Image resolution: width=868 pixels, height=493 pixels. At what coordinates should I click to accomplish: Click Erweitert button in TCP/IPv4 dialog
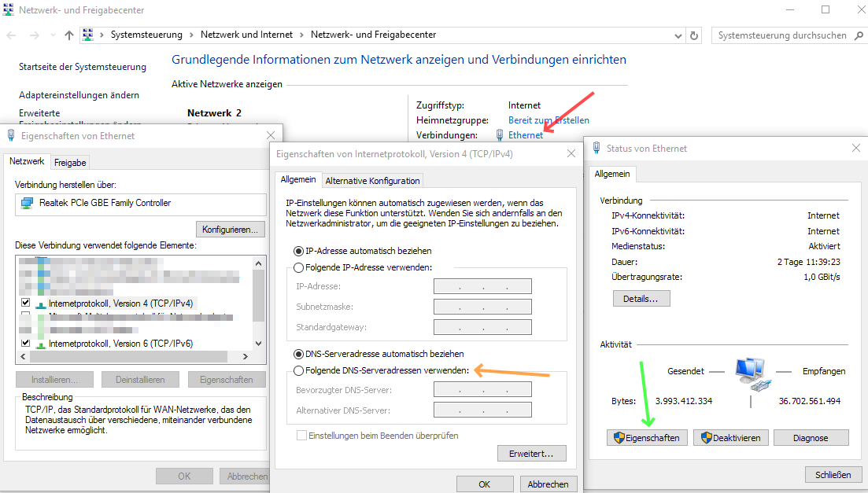pos(531,453)
